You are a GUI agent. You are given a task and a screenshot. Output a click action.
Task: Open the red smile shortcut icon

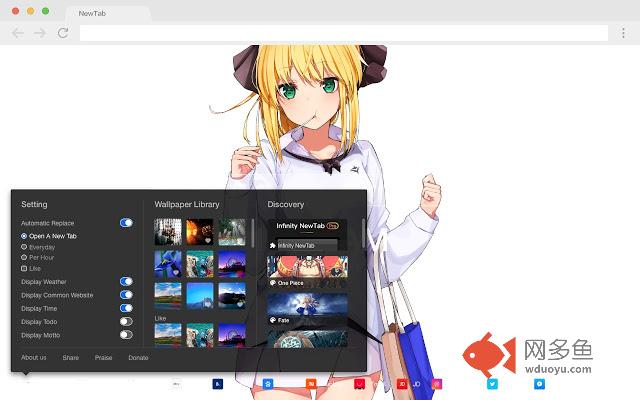click(360, 384)
